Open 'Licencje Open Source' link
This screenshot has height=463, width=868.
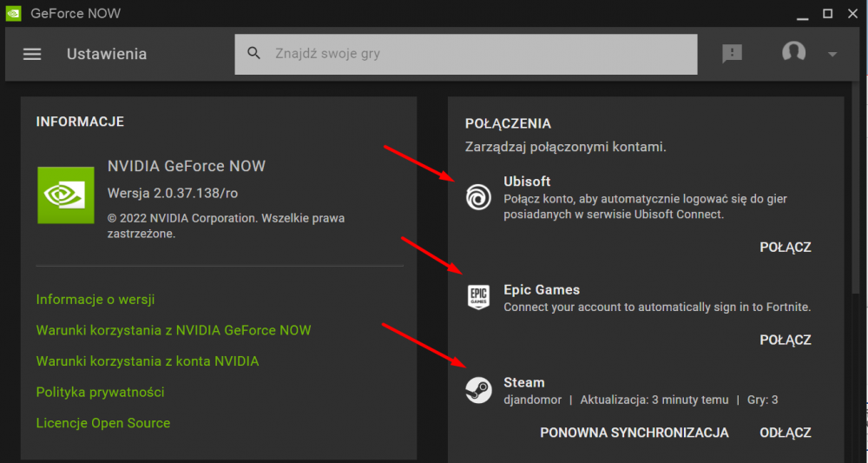point(103,423)
